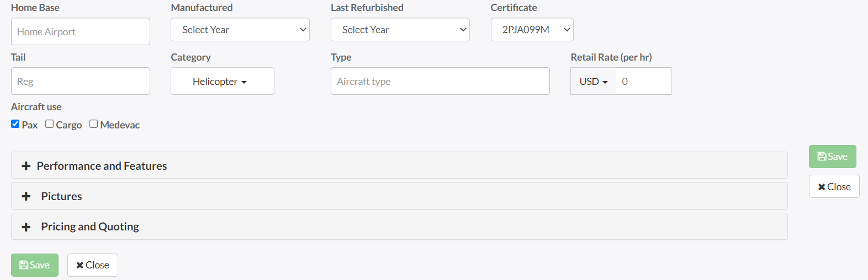Uncheck the Pax checkbox
Screen dimensions: 868x280
[15, 124]
